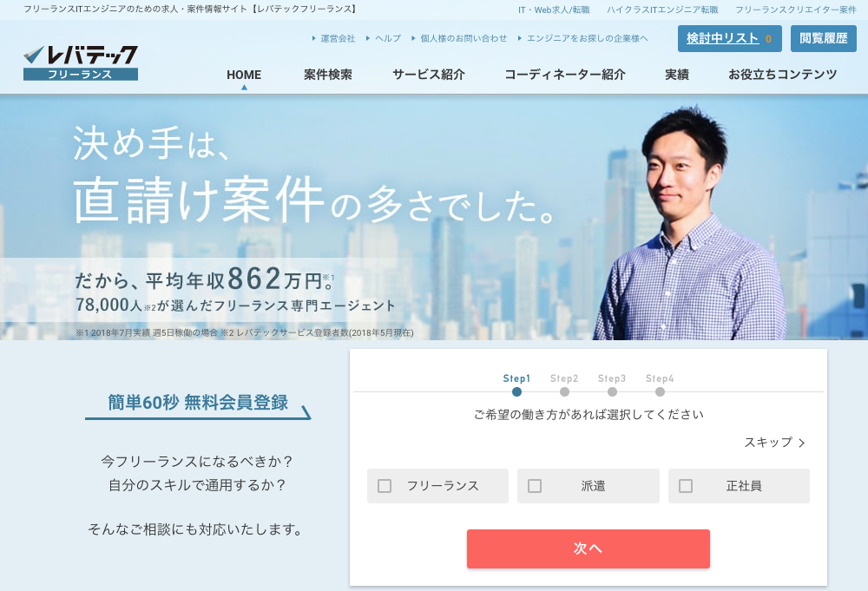Open the 実績 menu item
The width and height of the screenshot is (868, 591).
[x=676, y=75]
